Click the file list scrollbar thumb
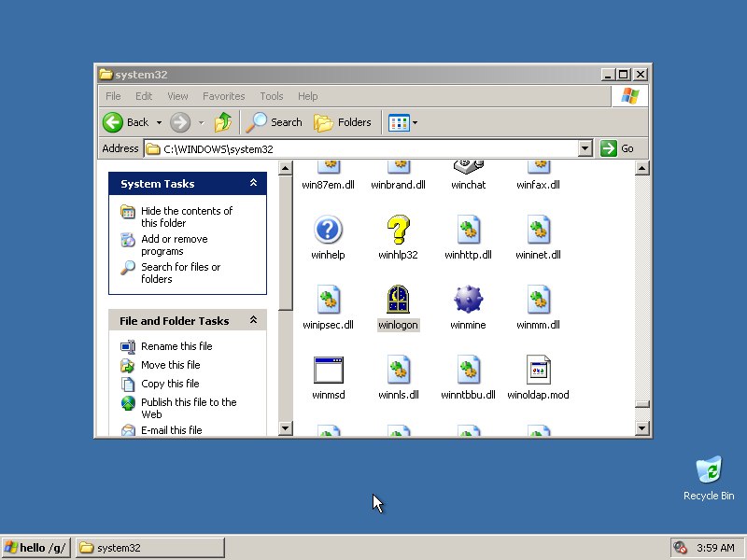 (x=642, y=404)
